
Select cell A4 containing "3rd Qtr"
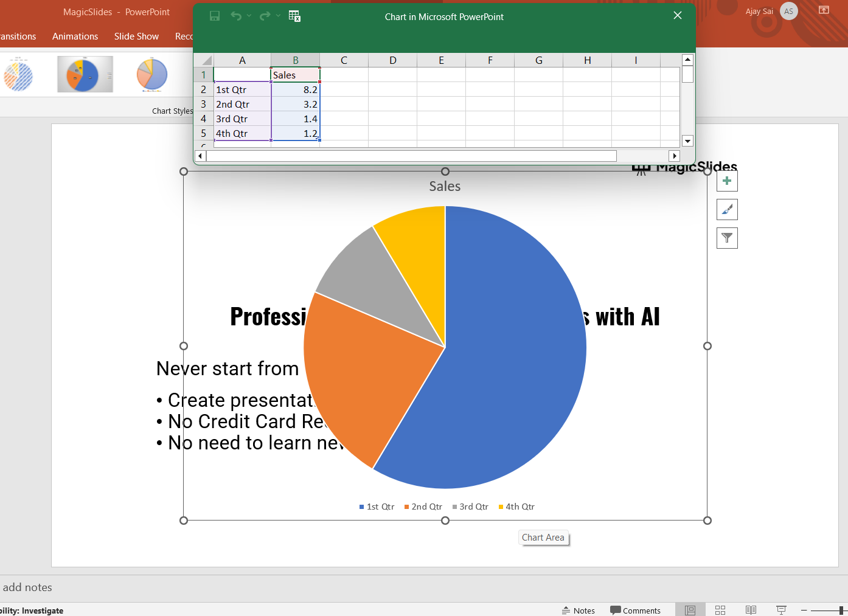(242, 119)
